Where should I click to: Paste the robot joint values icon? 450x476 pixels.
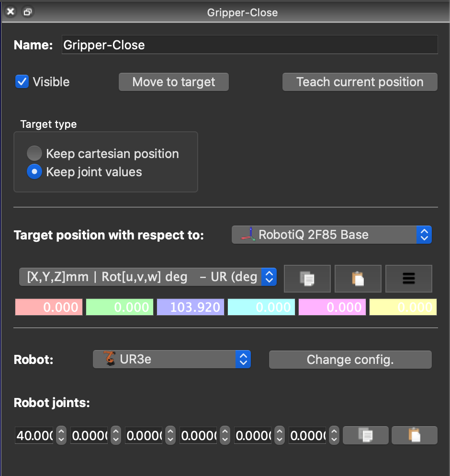[414, 435]
